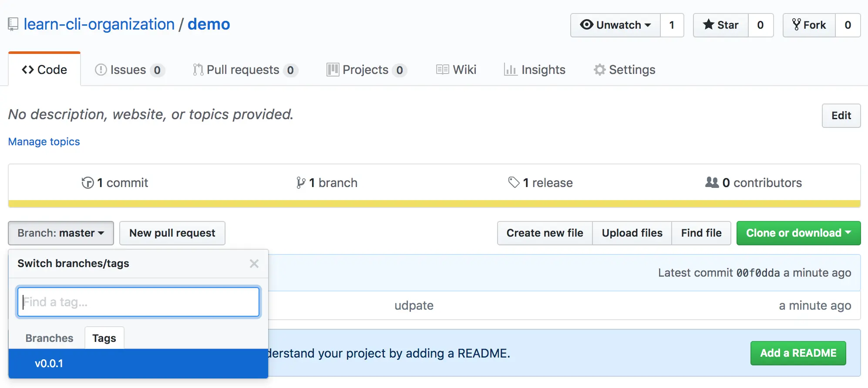This screenshot has height=388, width=868.
Task: Click the Manage topics link
Action: pos(44,142)
